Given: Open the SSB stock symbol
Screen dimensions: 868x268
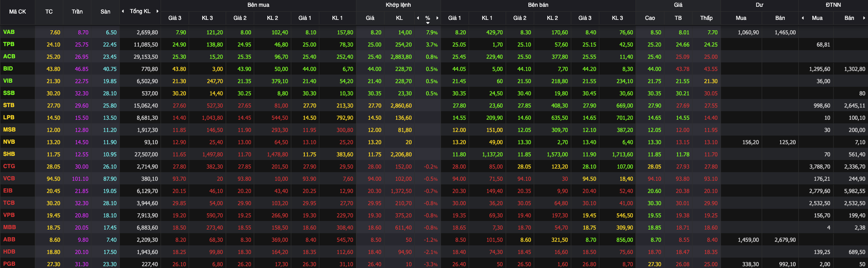Looking at the screenshot, I should pyautogui.click(x=9, y=93).
